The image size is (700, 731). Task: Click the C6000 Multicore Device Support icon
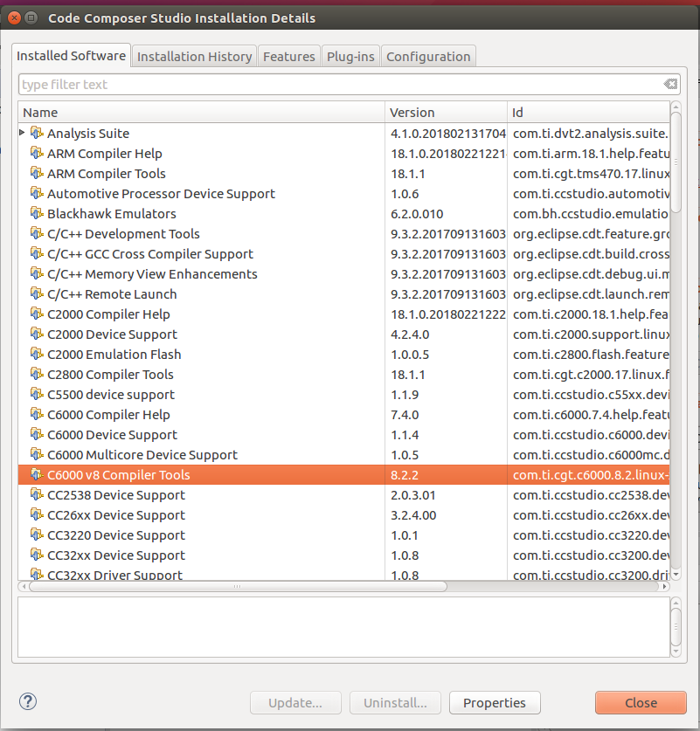(37, 454)
